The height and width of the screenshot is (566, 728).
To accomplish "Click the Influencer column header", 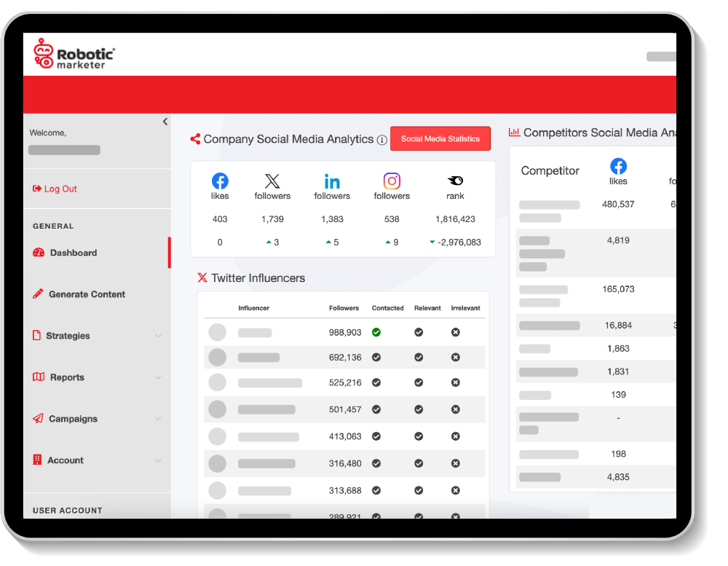I will tap(253, 308).
